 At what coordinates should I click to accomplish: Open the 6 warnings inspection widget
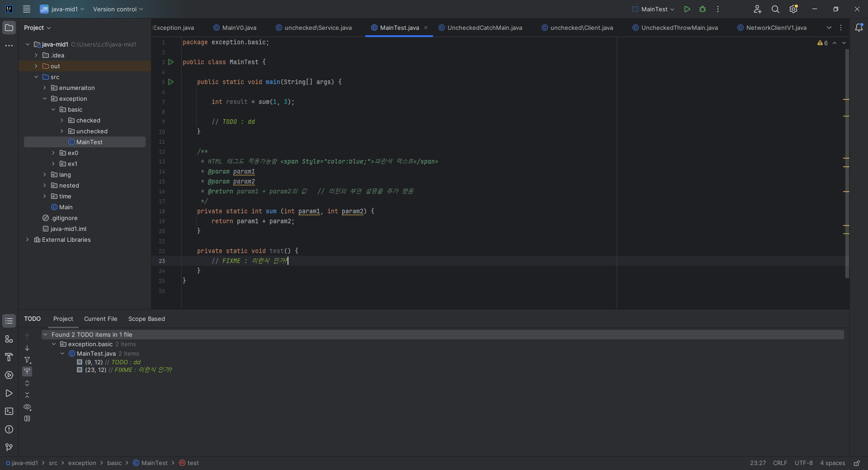[822, 43]
